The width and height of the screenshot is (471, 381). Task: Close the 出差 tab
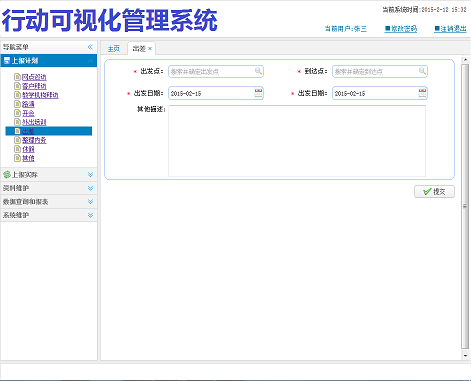point(150,49)
